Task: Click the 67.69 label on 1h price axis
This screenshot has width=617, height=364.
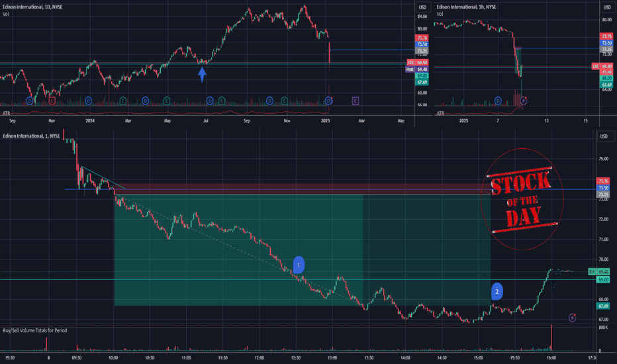Action: pyautogui.click(x=606, y=85)
